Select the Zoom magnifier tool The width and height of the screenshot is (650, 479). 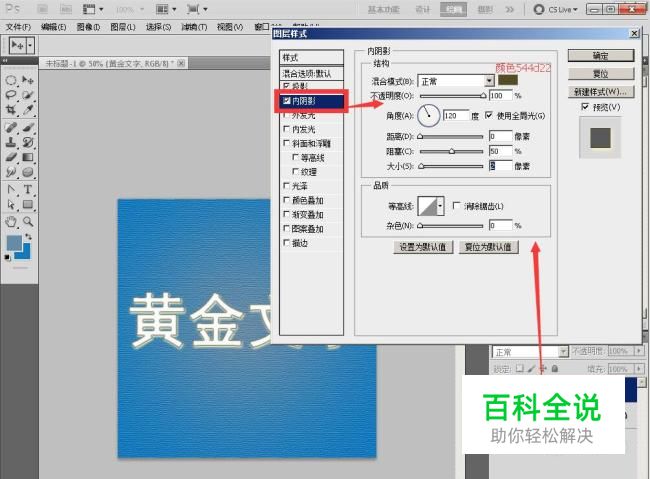tap(28, 222)
